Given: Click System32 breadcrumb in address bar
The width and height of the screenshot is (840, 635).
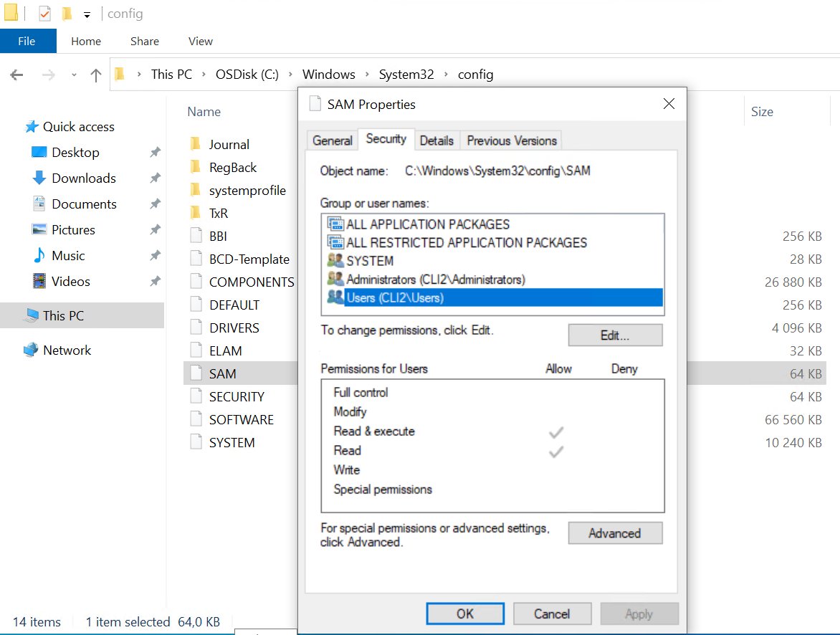Looking at the screenshot, I should point(406,74).
